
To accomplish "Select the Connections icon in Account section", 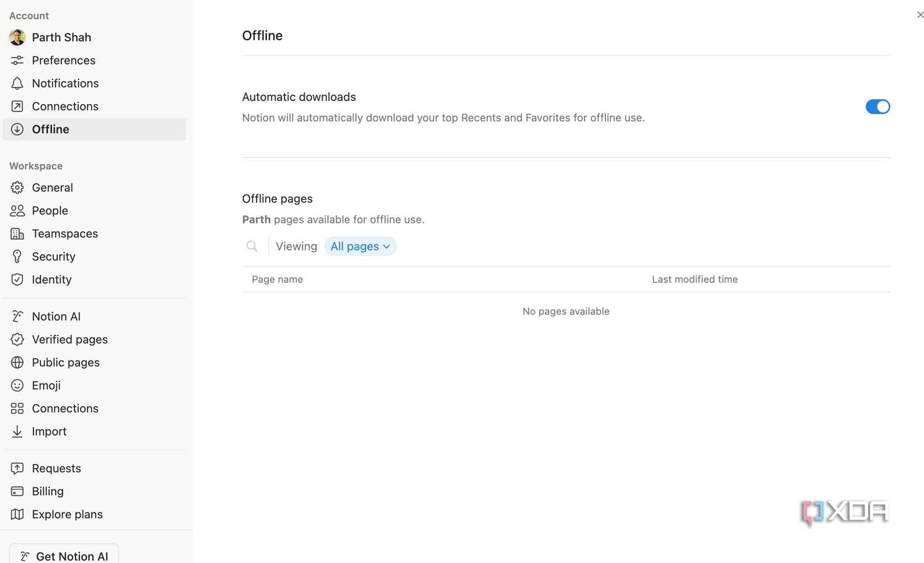I will point(17,106).
